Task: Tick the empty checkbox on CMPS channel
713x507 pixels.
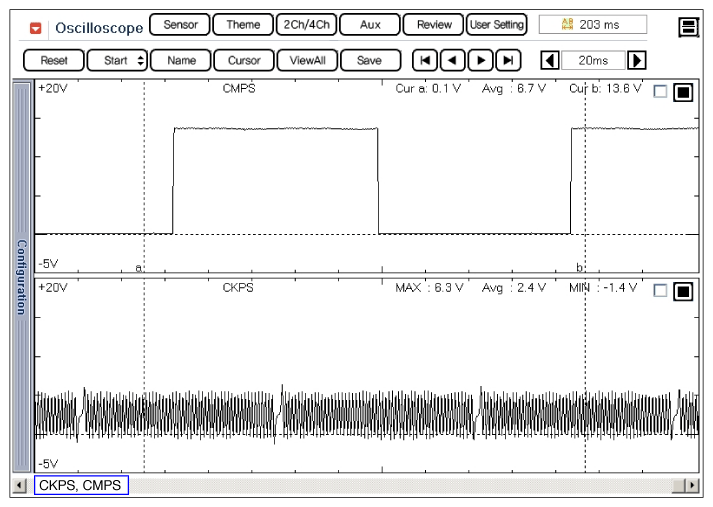Action: (660, 92)
